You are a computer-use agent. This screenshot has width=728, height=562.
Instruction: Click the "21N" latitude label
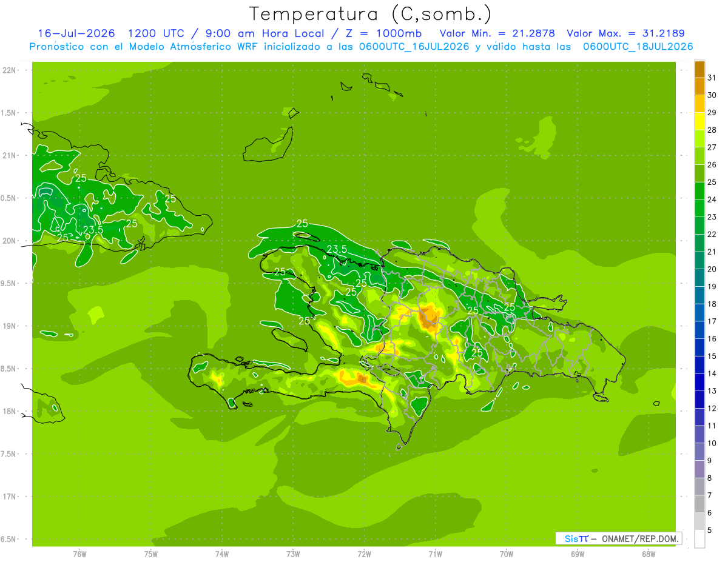(x=9, y=155)
